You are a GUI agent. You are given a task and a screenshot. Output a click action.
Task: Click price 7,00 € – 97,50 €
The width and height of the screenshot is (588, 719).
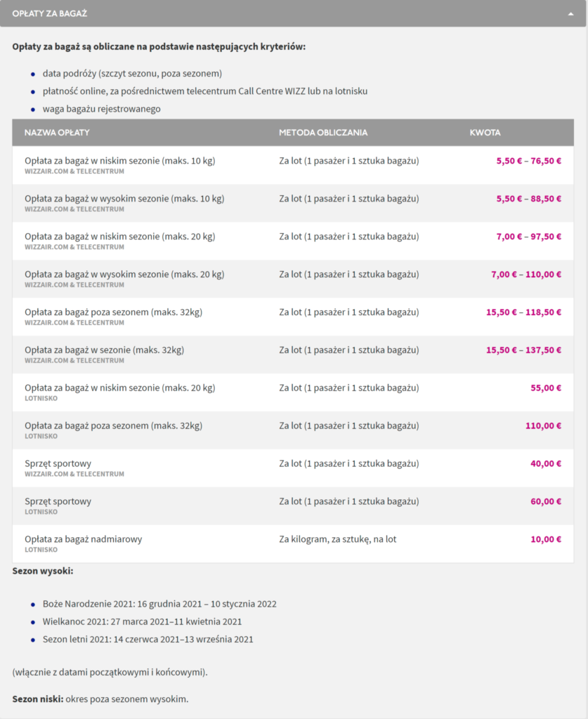pyautogui.click(x=528, y=237)
